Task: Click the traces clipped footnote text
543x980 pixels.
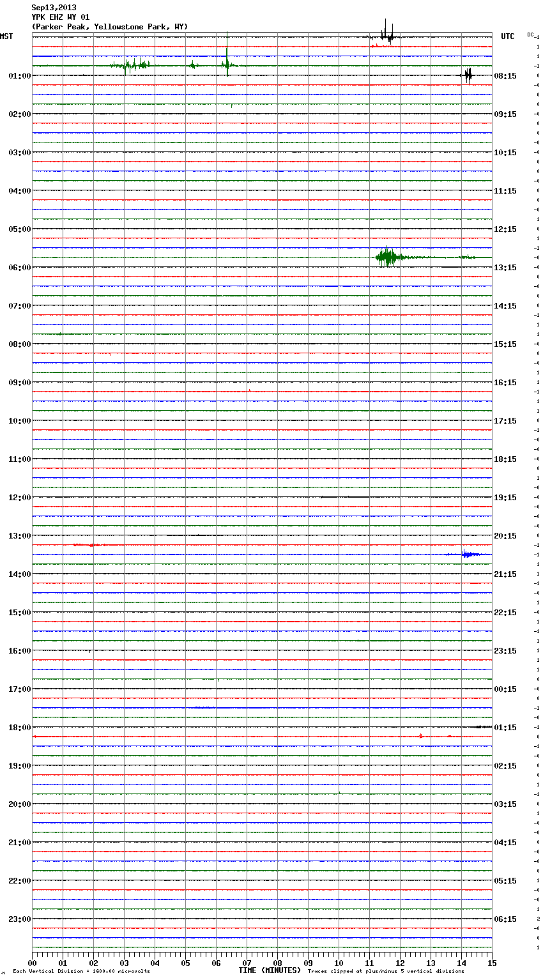Action: [386, 972]
